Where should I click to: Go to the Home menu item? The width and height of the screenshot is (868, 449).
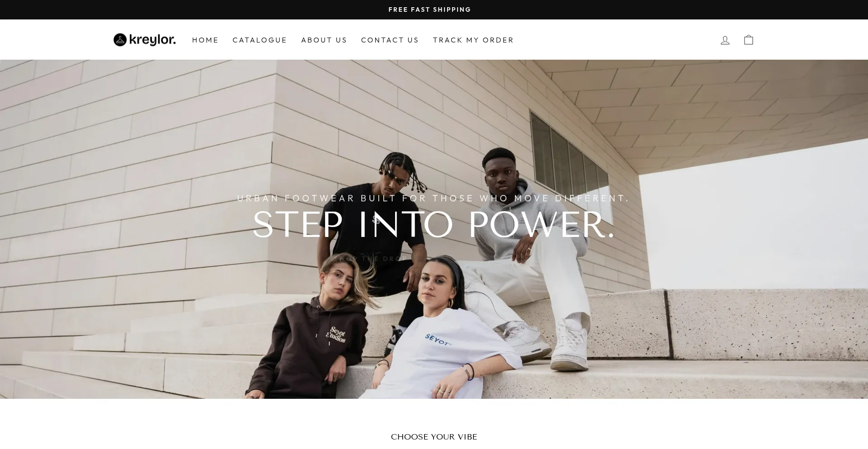(x=205, y=40)
